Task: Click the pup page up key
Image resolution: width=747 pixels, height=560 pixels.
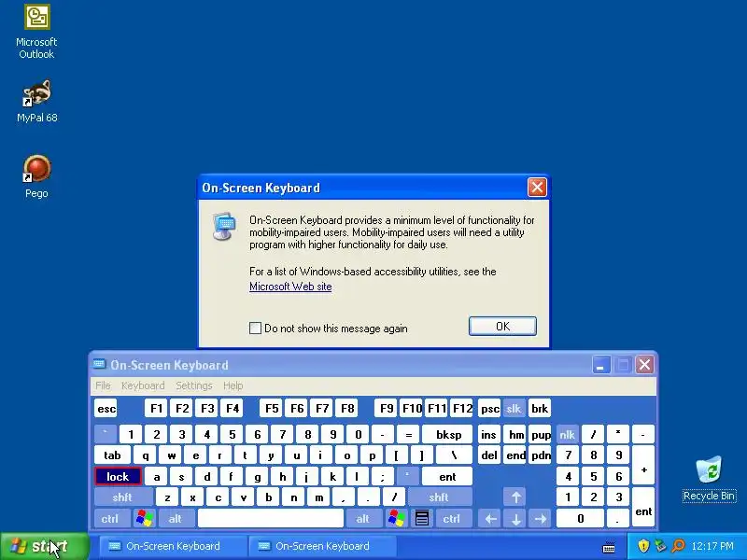Action: (541, 434)
